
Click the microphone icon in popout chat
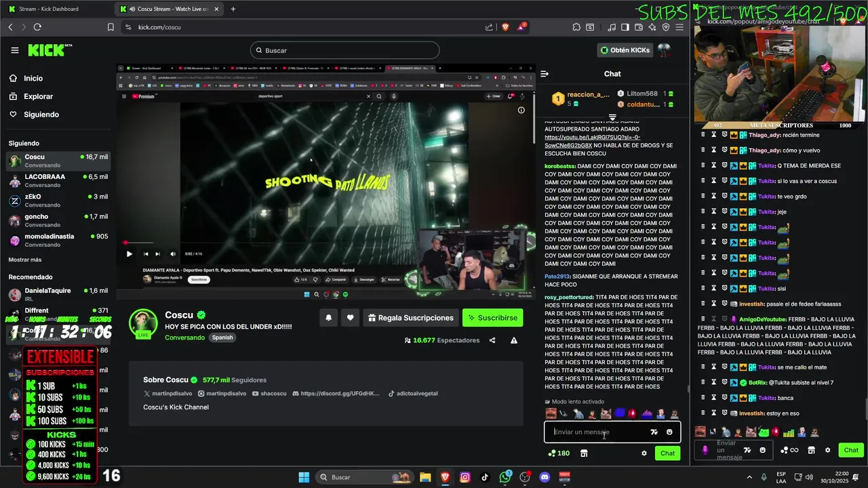(x=705, y=450)
